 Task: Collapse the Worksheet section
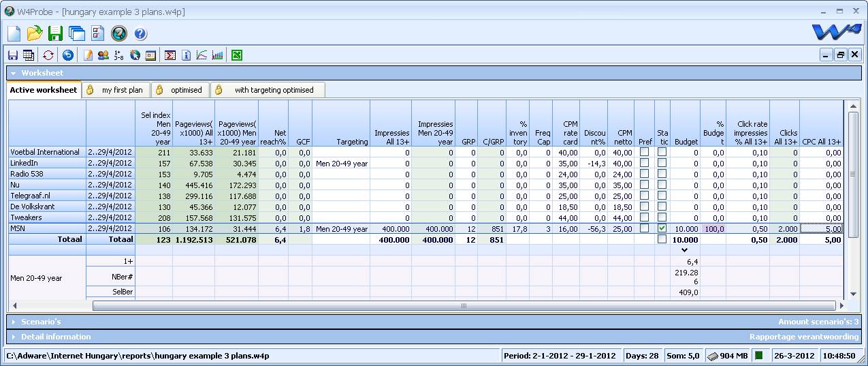click(x=13, y=73)
